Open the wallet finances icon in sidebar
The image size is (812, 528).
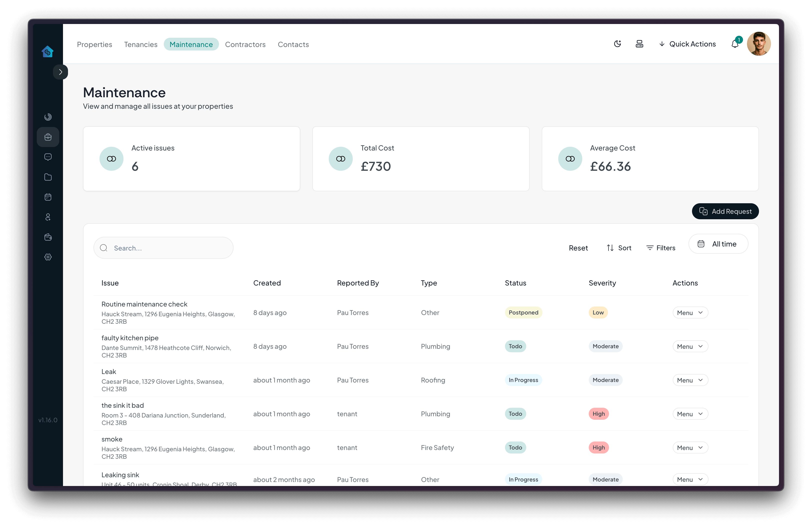[x=48, y=237]
